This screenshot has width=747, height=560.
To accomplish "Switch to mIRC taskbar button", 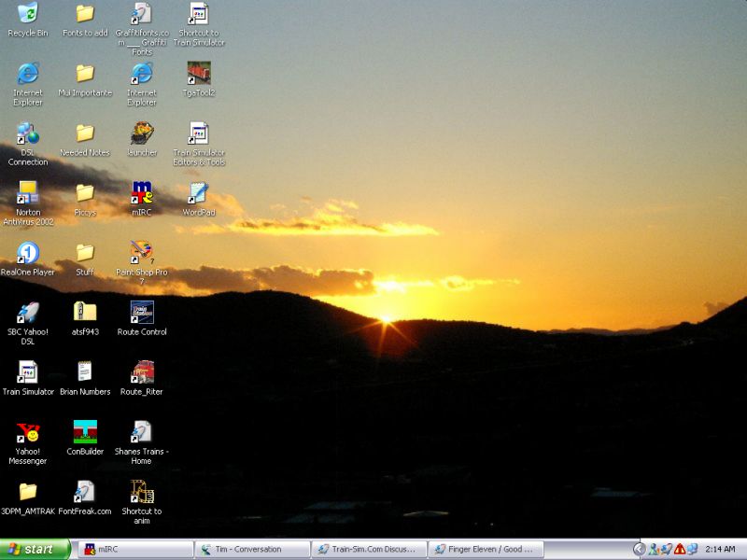I will tap(135, 549).
